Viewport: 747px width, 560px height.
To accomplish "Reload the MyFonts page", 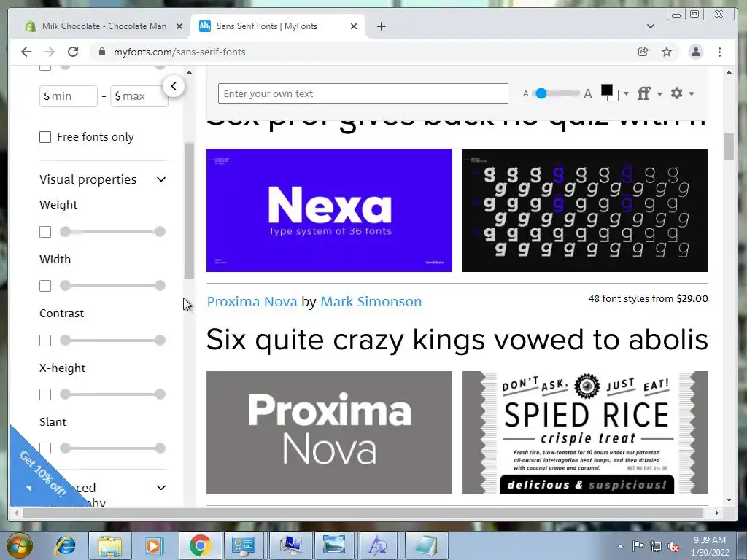I will (x=73, y=52).
